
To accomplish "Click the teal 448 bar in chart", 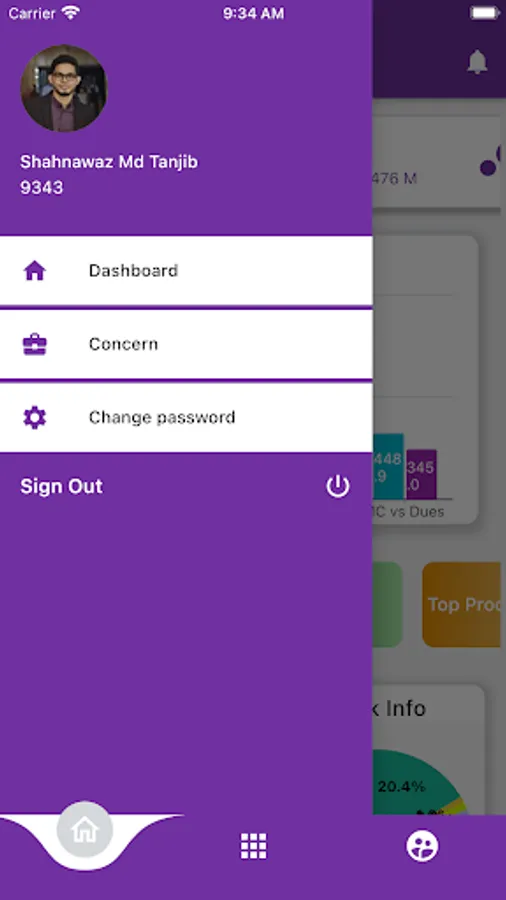I will 388,466.
